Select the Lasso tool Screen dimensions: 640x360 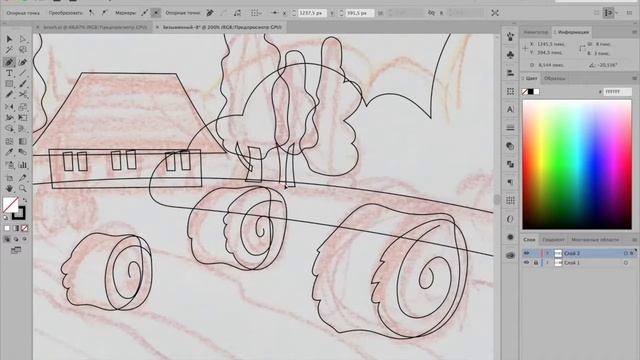(23, 50)
